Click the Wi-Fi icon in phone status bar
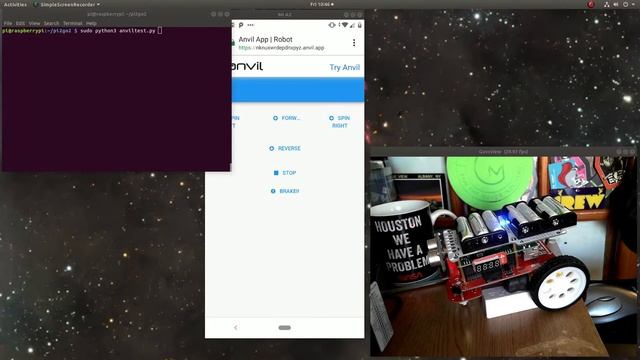Viewport: 640px width, 360px height. [345, 25]
